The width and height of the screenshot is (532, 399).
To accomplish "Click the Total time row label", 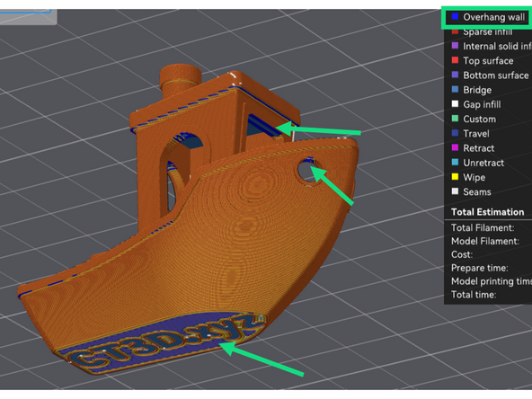I will click(474, 295).
